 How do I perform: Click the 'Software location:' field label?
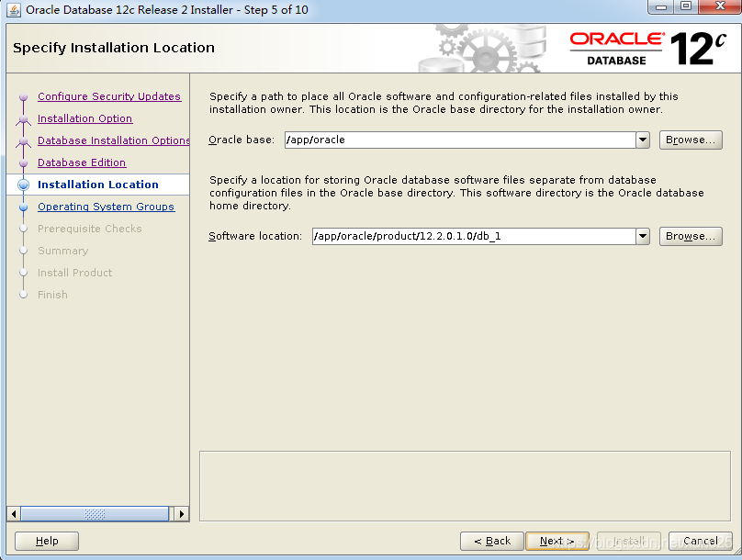255,236
